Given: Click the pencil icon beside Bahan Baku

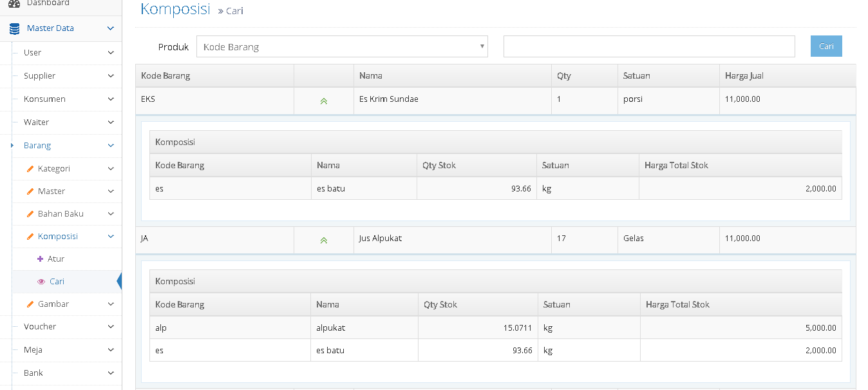Looking at the screenshot, I should (x=30, y=214).
